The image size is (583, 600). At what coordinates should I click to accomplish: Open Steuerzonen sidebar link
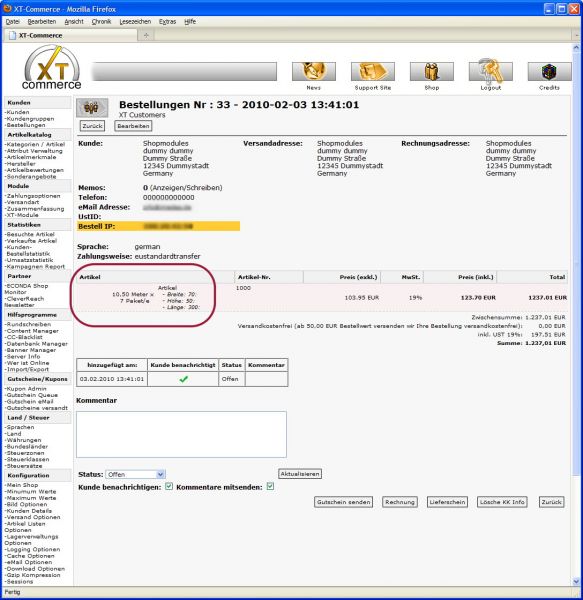point(25,453)
